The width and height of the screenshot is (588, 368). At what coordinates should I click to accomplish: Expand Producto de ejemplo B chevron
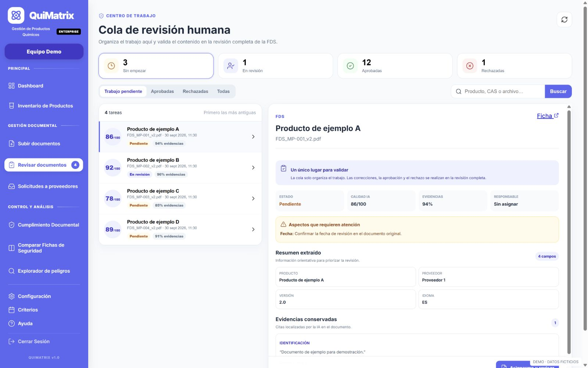pyautogui.click(x=253, y=167)
